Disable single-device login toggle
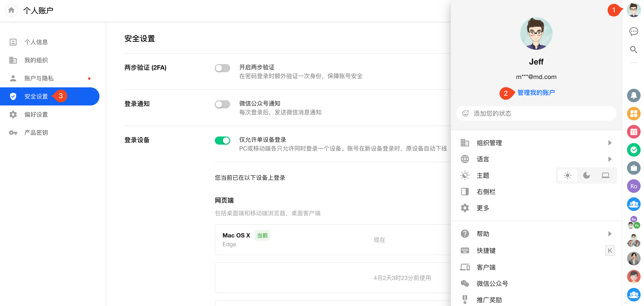This screenshot has height=306, width=644. (x=222, y=141)
